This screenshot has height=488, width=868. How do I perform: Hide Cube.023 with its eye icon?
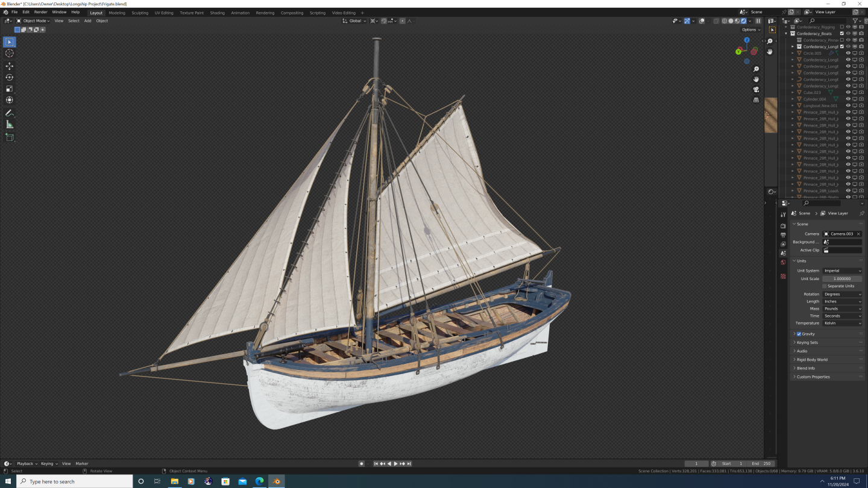pos(848,93)
